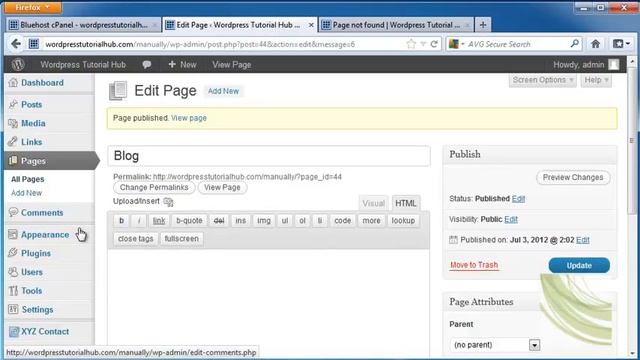This screenshot has width=640, height=360.
Task: Open the bookmarks toolbar button icon
Action: tap(621, 44)
